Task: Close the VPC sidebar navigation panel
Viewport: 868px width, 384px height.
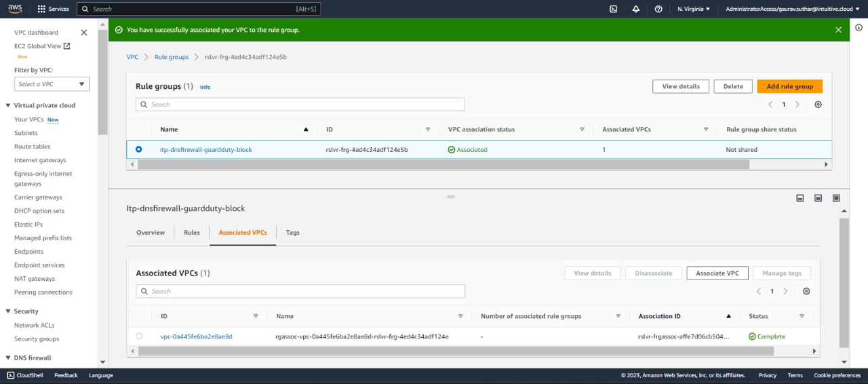Action: (x=84, y=33)
